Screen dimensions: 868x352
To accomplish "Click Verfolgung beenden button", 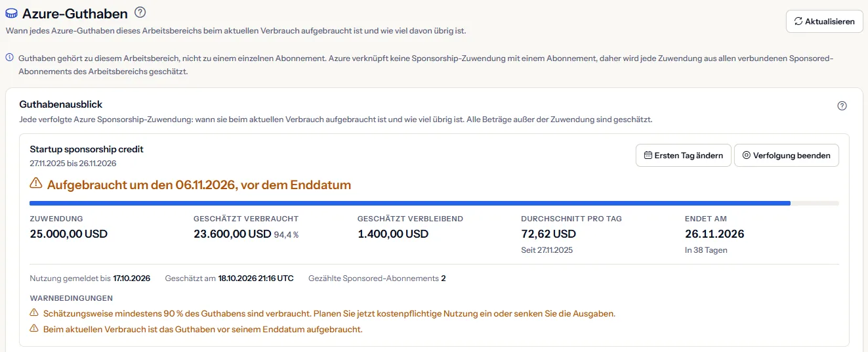I will click(x=786, y=156).
